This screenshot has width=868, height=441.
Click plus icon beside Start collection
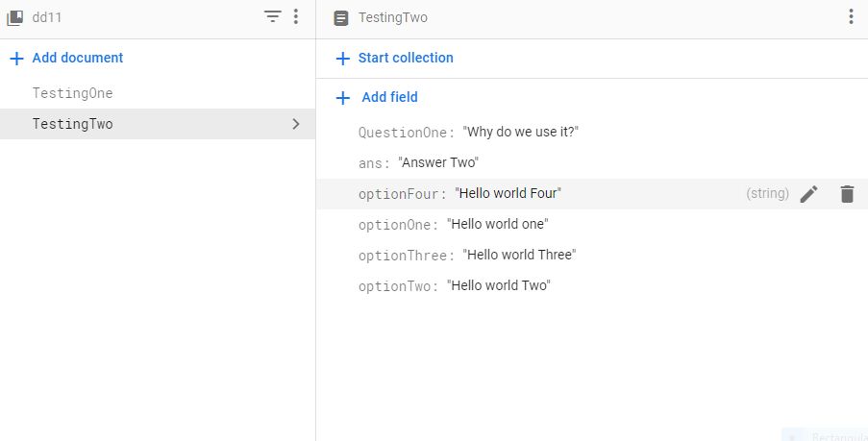pyautogui.click(x=342, y=59)
